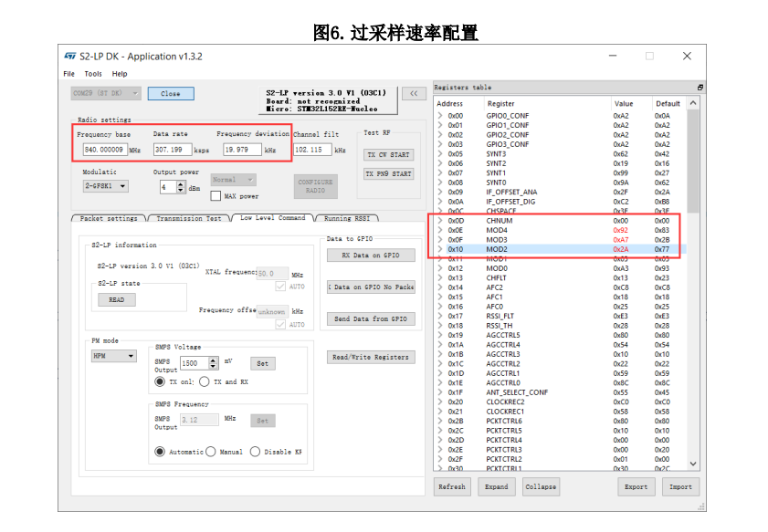Image resolution: width=768 pixels, height=532 pixels.
Task: Open the Modulation 2-GFSK1 dropdown
Action: coord(105,186)
